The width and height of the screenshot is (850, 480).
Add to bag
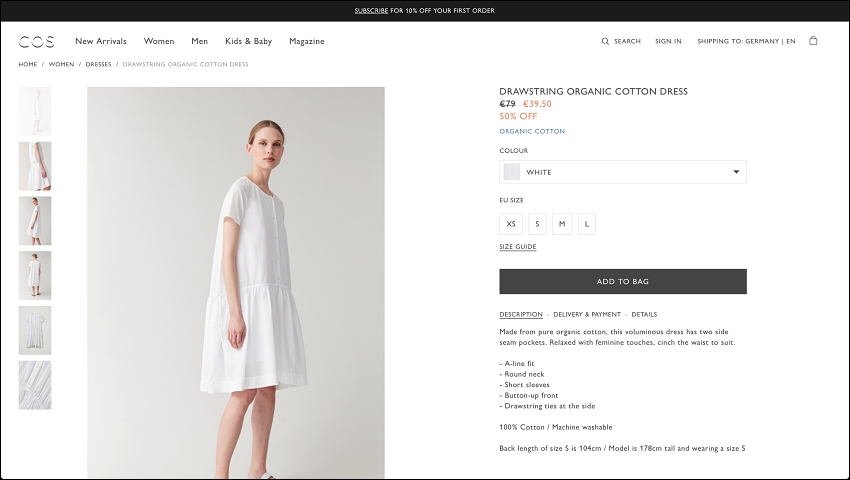click(623, 281)
